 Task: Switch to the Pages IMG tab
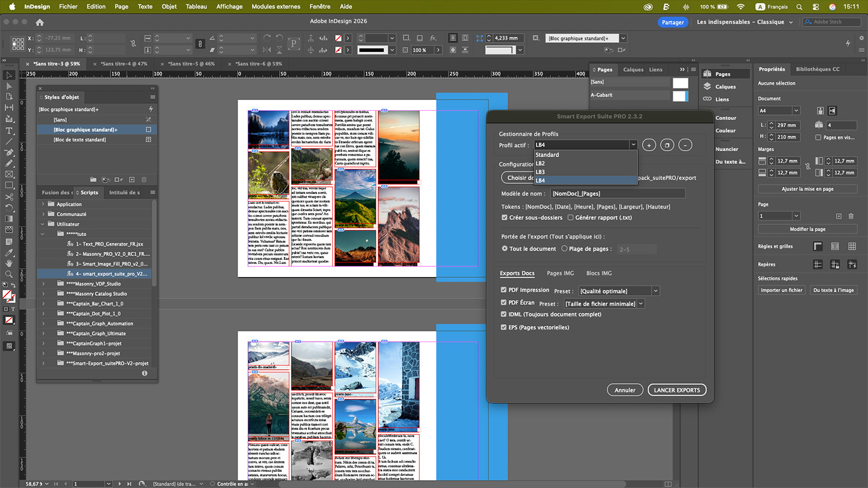560,274
